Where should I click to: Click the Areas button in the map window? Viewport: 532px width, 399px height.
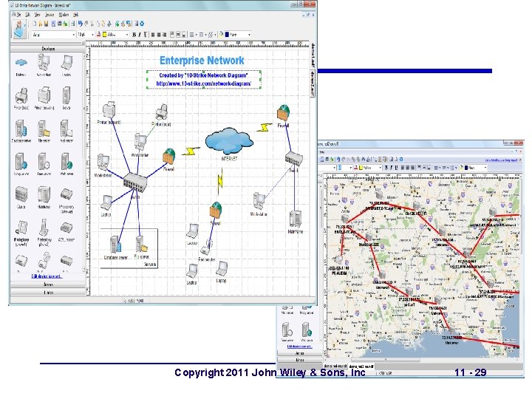299,353
